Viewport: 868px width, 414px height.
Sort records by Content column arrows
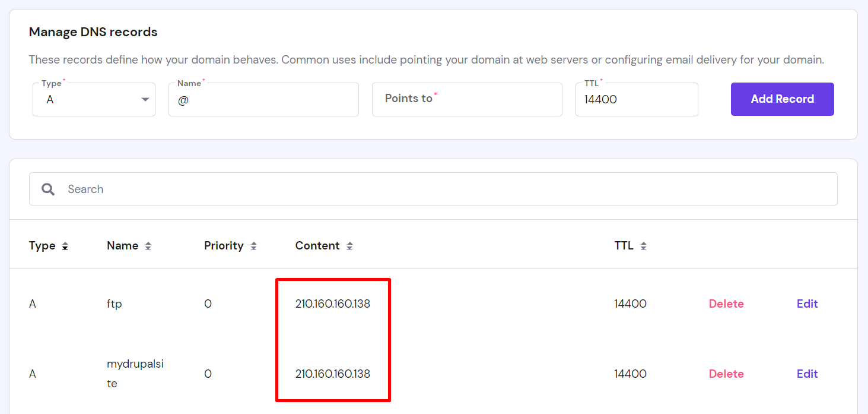click(x=349, y=246)
